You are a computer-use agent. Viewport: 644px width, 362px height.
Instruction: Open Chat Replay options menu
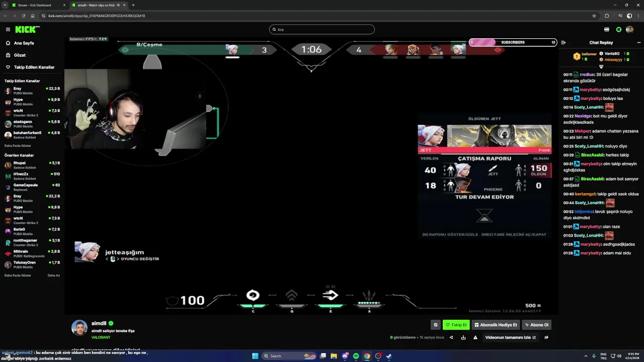[639, 43]
